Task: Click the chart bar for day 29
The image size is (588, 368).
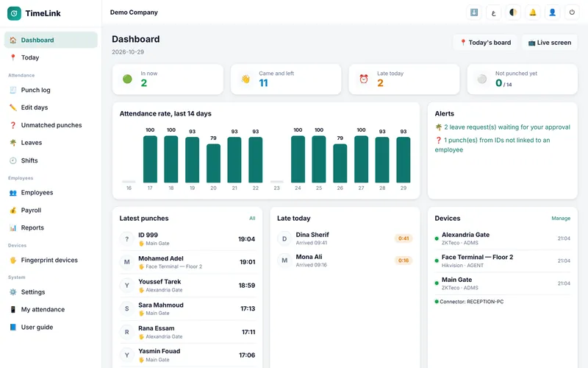Action: tap(404, 160)
